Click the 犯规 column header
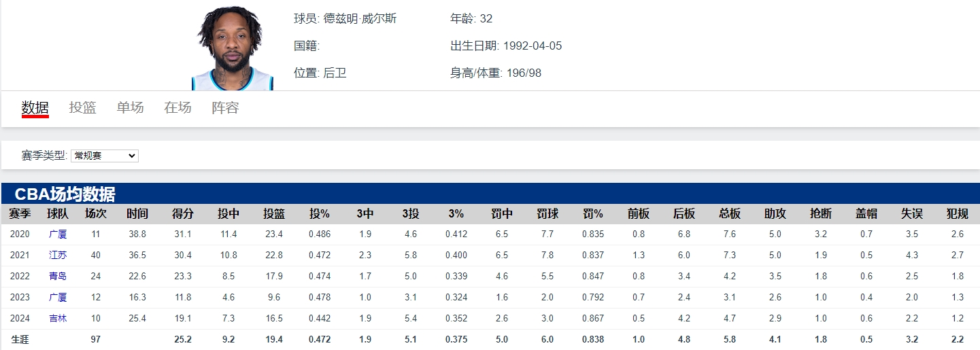Image resolution: width=980 pixels, height=350 pixels. coord(958,213)
